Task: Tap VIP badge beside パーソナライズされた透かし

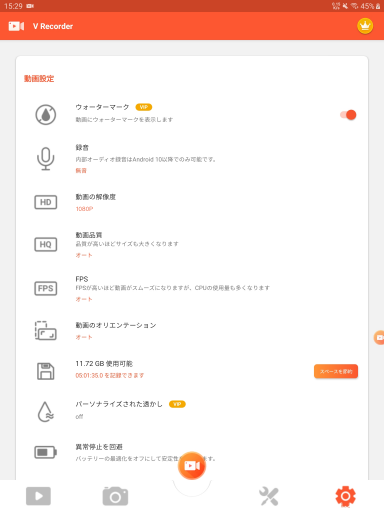Action: coord(177,404)
